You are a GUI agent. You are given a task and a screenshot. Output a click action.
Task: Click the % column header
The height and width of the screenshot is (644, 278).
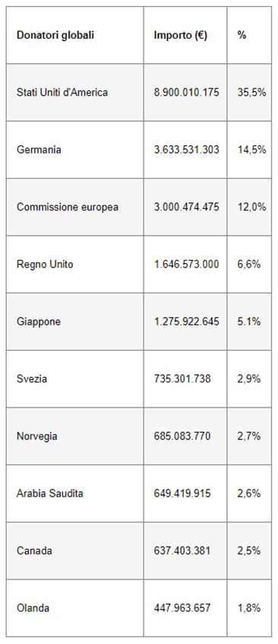pyautogui.click(x=242, y=35)
